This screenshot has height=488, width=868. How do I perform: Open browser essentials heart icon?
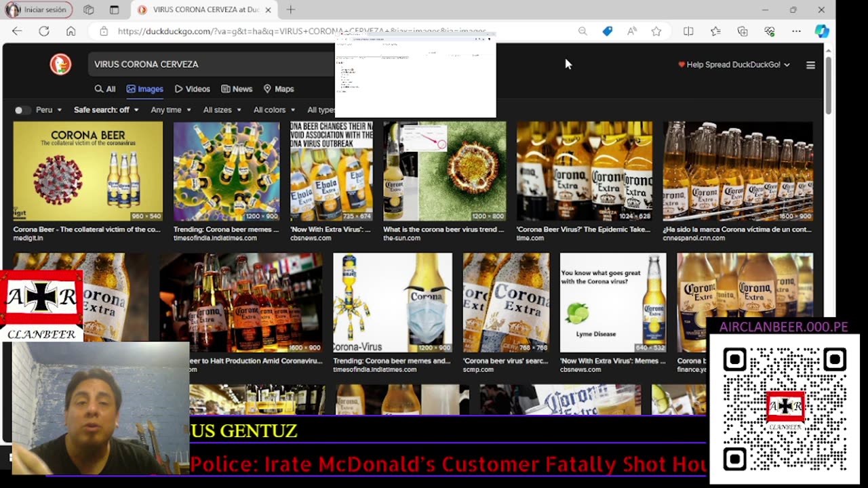(770, 31)
